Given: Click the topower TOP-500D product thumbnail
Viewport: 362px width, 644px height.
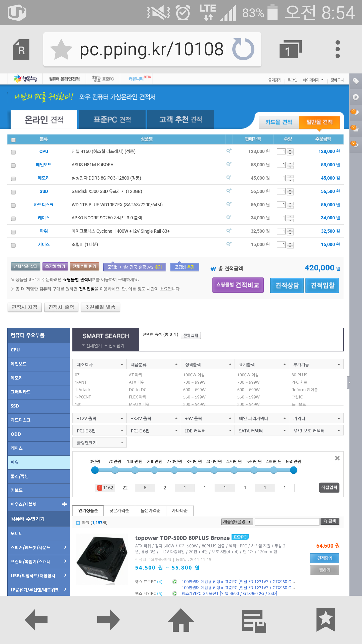Looking at the screenshot, I should pyautogui.click(x=102, y=560).
